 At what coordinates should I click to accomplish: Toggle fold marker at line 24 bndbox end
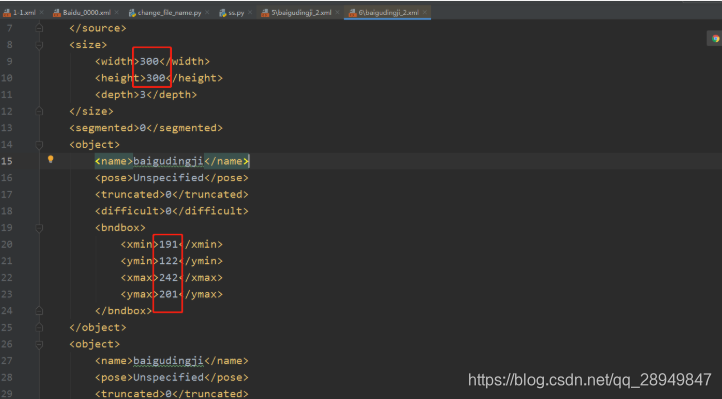coord(39,311)
